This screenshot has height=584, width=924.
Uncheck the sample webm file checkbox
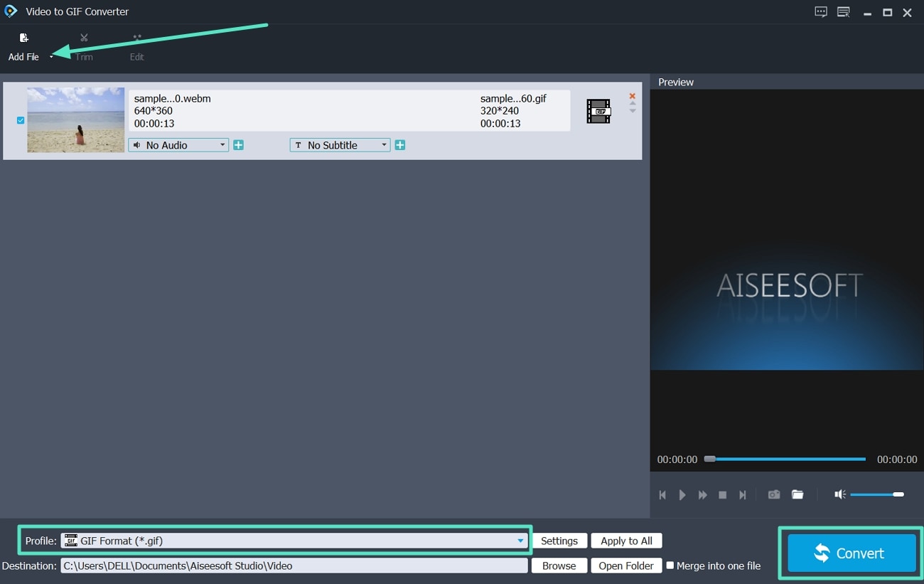21,120
